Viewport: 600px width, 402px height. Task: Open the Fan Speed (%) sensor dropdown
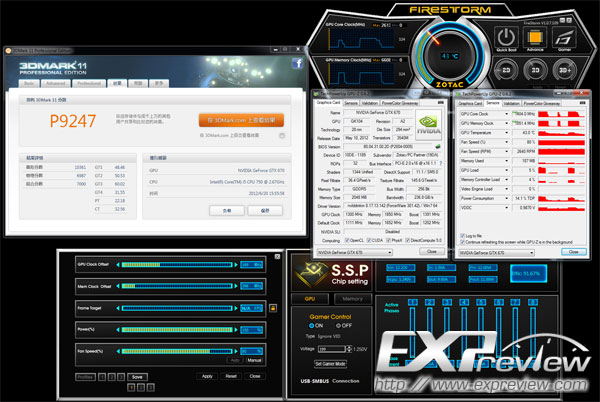[506, 142]
